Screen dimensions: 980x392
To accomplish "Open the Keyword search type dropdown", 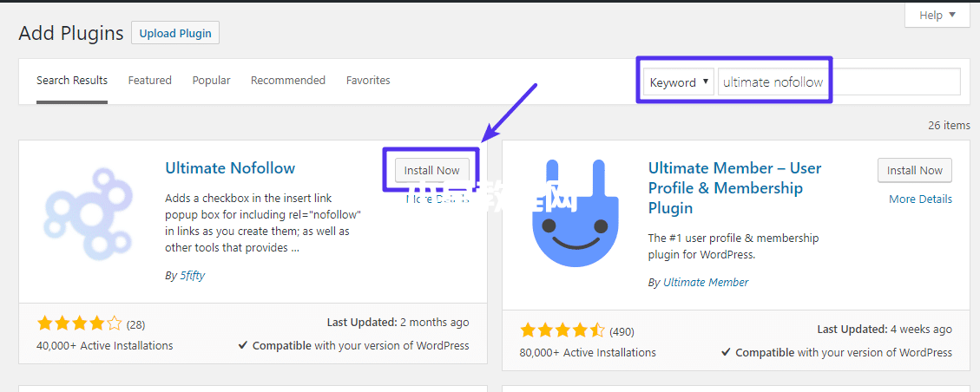I will (679, 82).
